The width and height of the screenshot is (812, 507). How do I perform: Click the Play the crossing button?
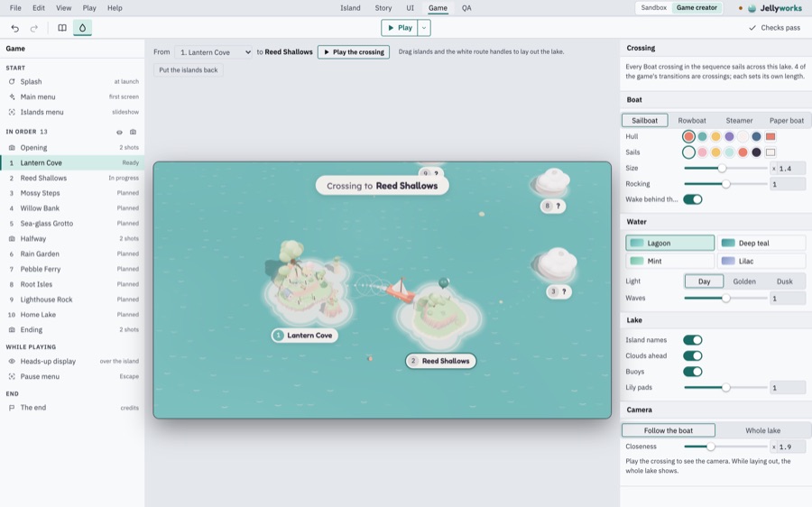[354, 52]
